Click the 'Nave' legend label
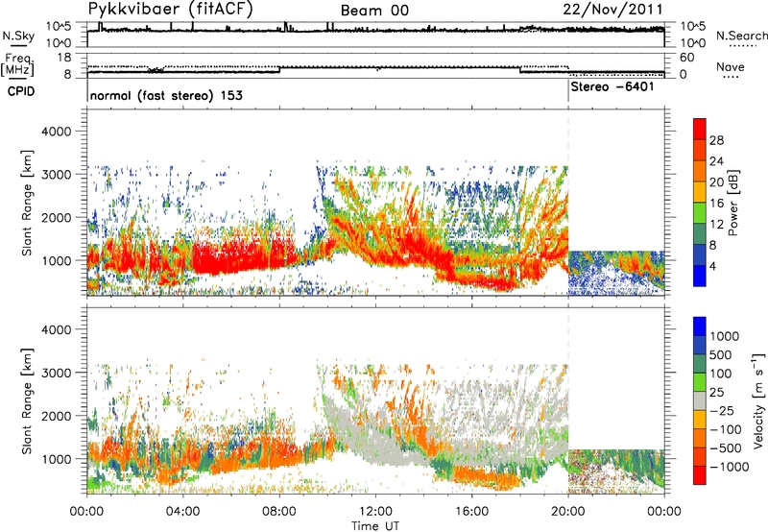Viewport: 768px width, 532px height. pos(731,66)
